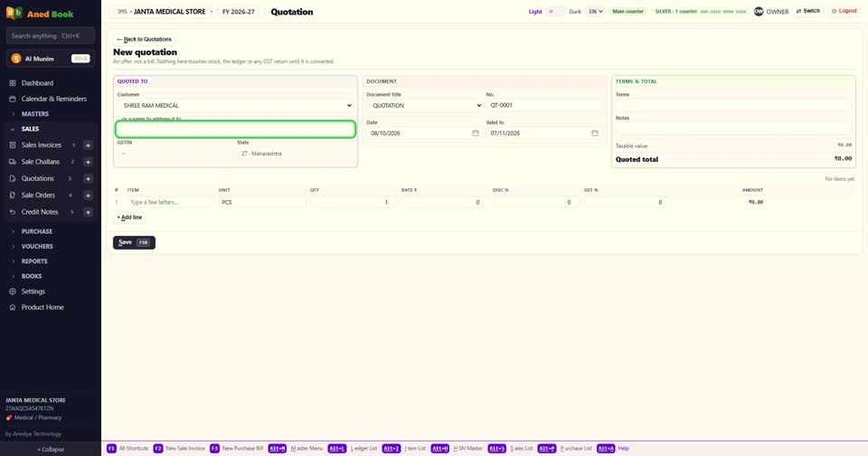Open the Document title dropdown
868x456 pixels.
point(425,105)
